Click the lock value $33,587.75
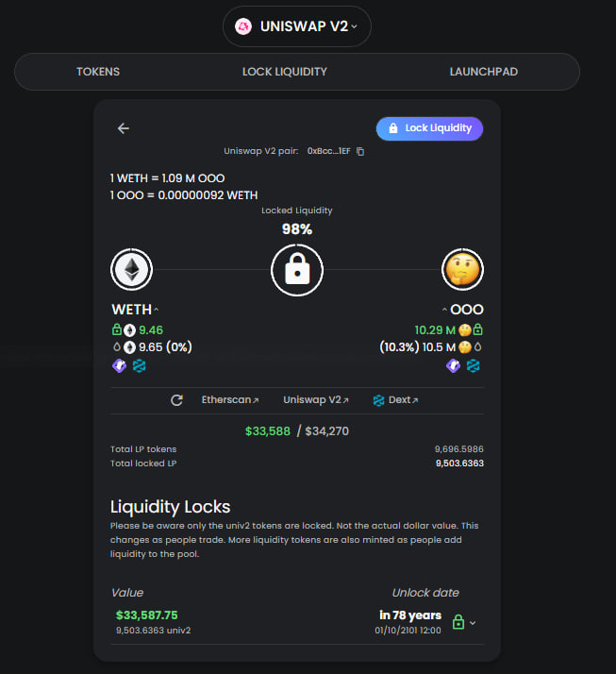This screenshot has height=674, width=616. (147, 615)
